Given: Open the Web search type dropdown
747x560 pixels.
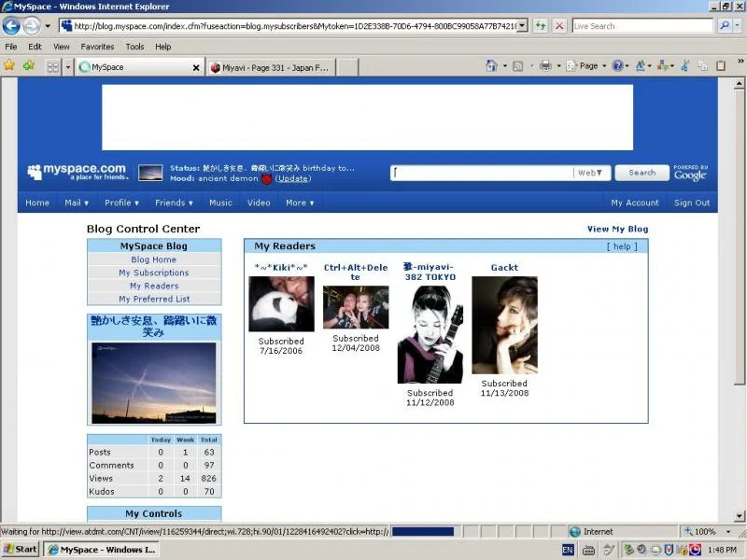Looking at the screenshot, I should click(x=590, y=173).
